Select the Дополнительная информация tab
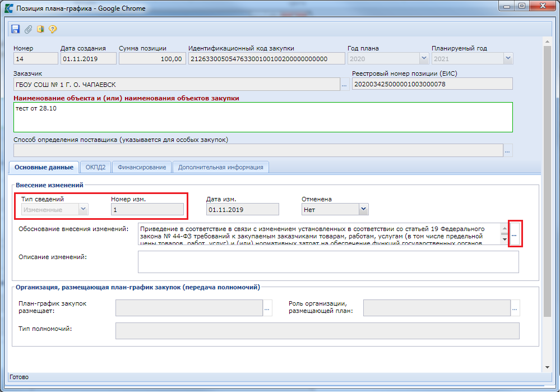560x392 pixels. 221,167
